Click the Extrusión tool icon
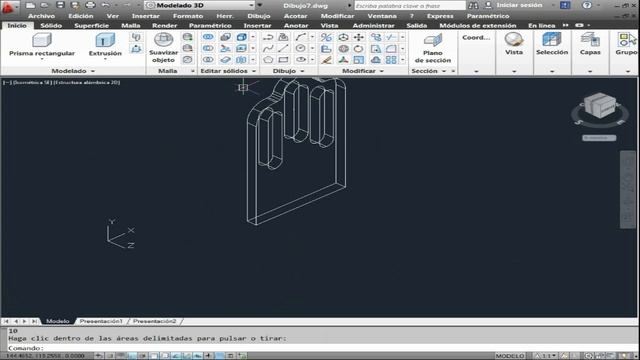This screenshot has width=640, height=360. click(104, 40)
